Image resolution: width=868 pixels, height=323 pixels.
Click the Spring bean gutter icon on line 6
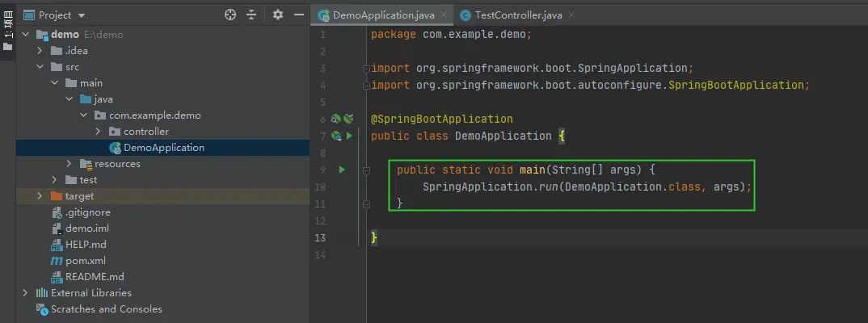349,119
